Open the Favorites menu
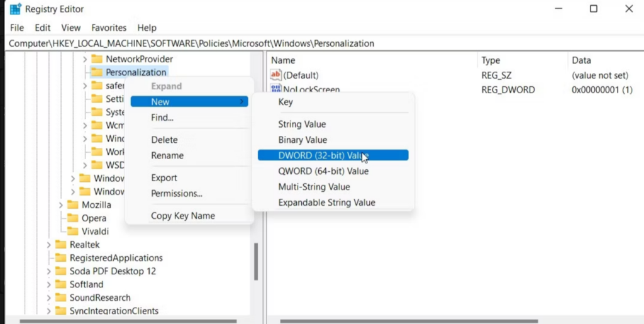The width and height of the screenshot is (644, 324). pos(109,28)
